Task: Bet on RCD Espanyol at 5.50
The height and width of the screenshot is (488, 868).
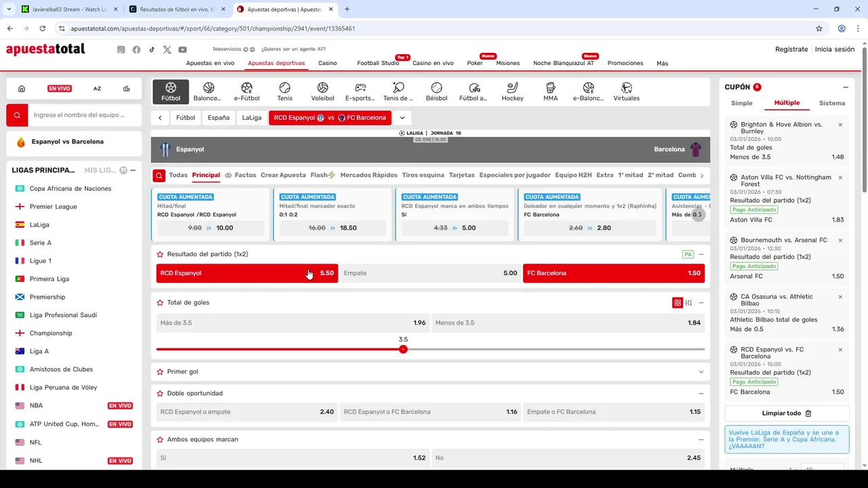Action: 247,273
